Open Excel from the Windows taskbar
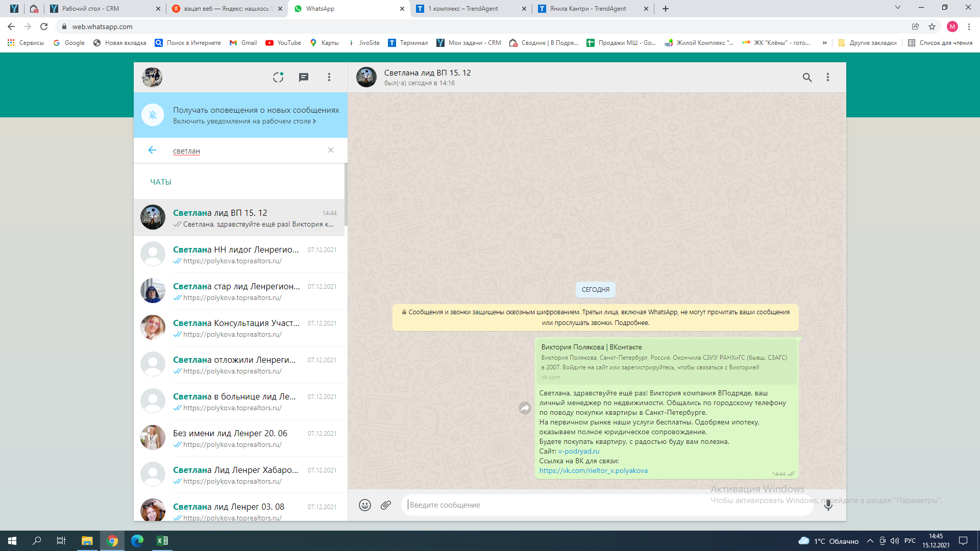980x551 pixels. pos(162,541)
